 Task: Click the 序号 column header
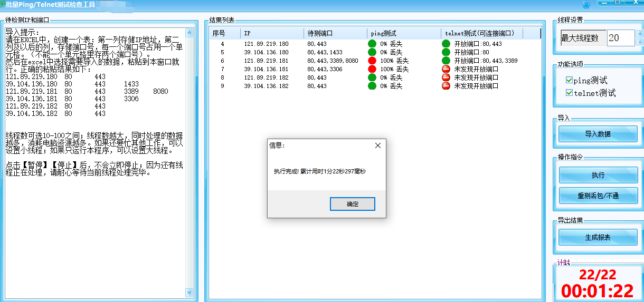pos(225,33)
